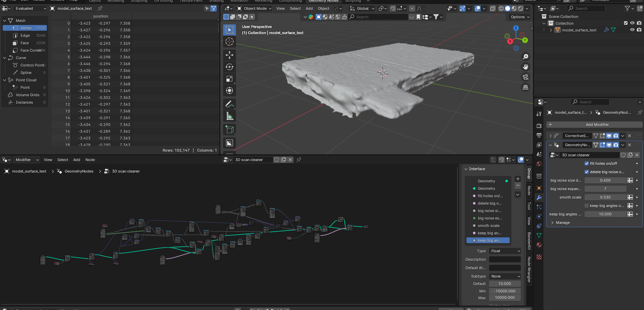The width and height of the screenshot is (644, 310).
Task: Select the Scale tool
Action: [230, 79]
